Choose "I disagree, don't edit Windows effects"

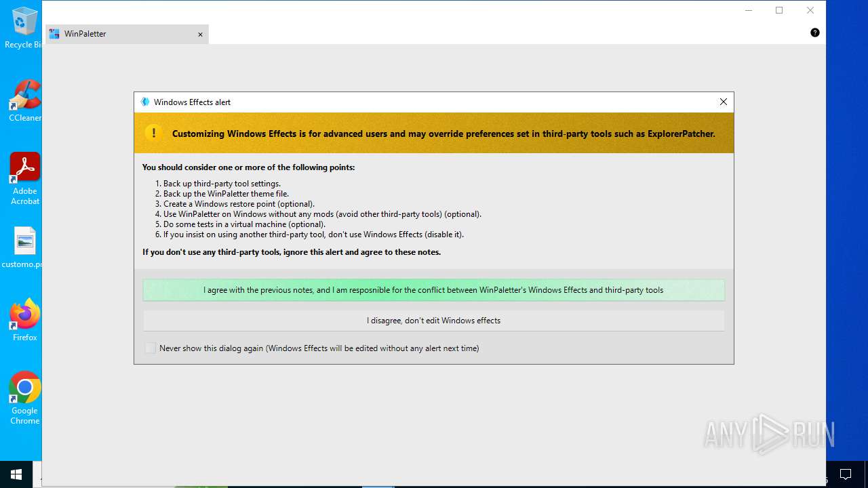[433, 321]
